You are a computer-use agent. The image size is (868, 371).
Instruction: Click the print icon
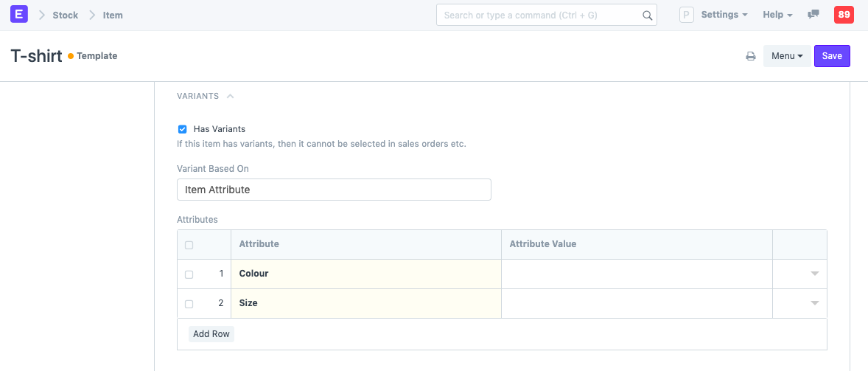point(751,56)
